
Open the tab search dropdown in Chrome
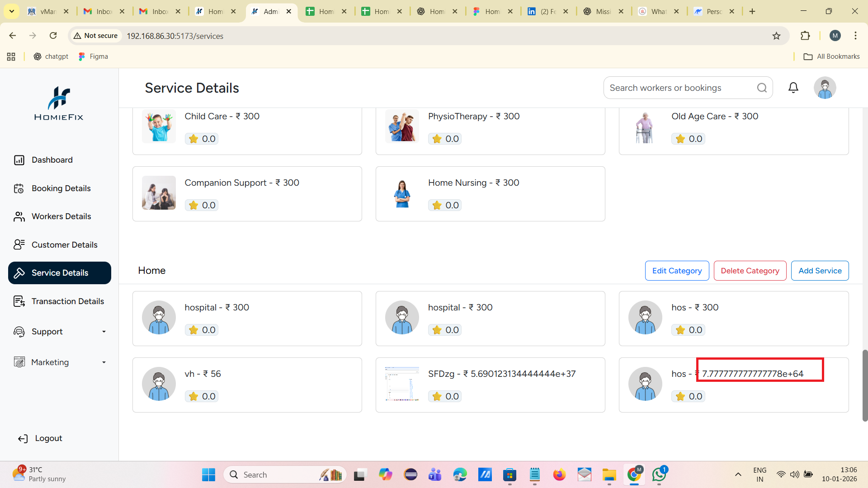pyautogui.click(x=12, y=11)
